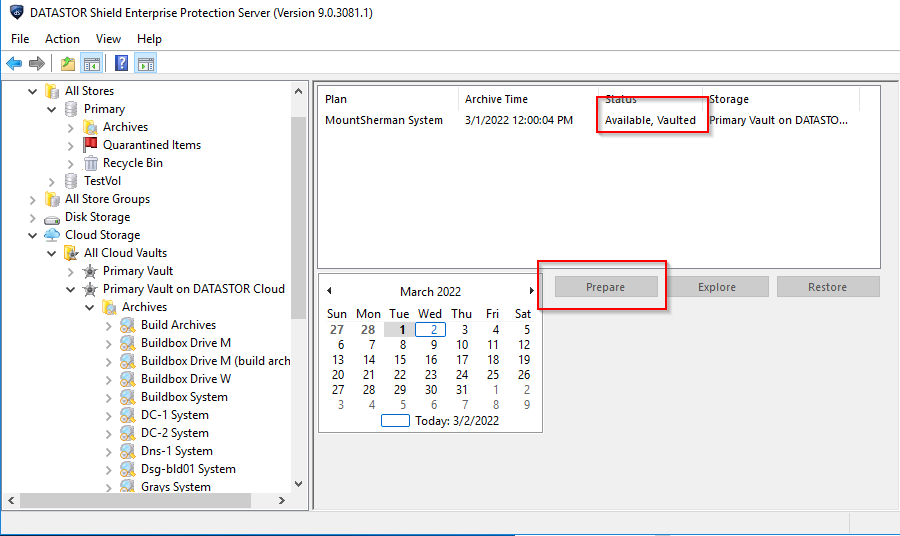The image size is (900, 536).
Task: Select Archives under Primary store
Action: 125,127
